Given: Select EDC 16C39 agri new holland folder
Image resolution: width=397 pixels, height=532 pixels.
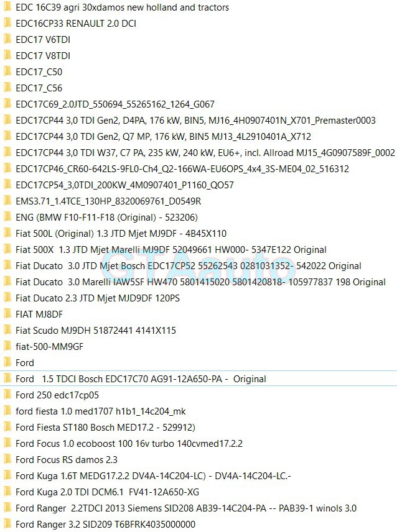Looking at the screenshot, I should click(122, 7).
